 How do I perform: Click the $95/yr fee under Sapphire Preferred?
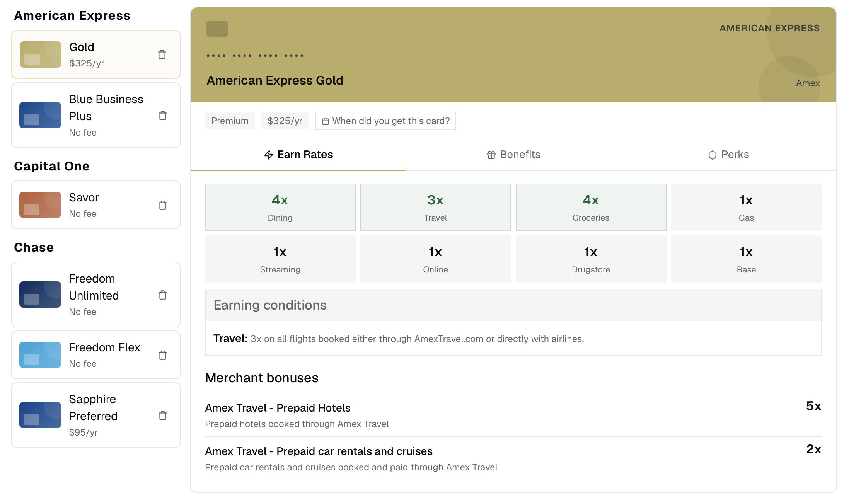pos(83,432)
